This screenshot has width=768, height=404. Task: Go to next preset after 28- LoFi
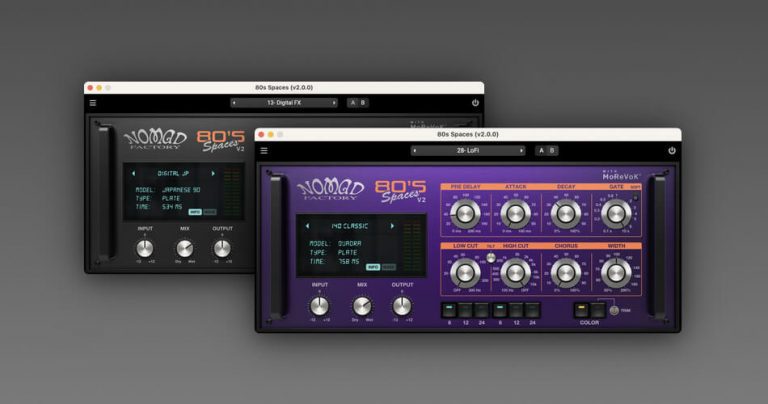[521, 151]
